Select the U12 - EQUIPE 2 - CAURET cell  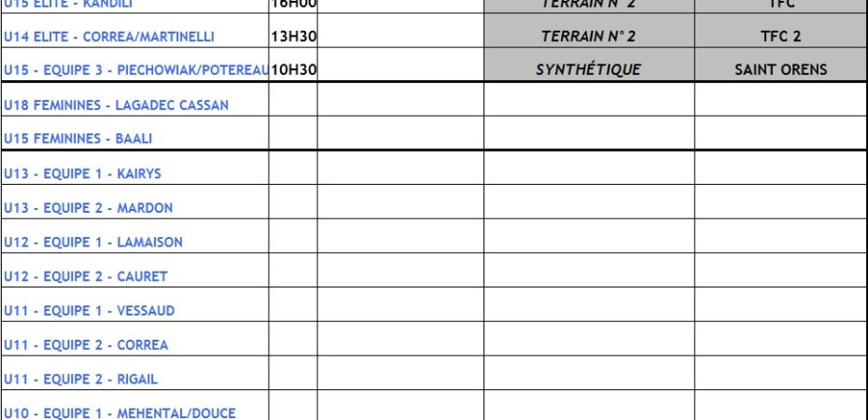[x=86, y=276]
